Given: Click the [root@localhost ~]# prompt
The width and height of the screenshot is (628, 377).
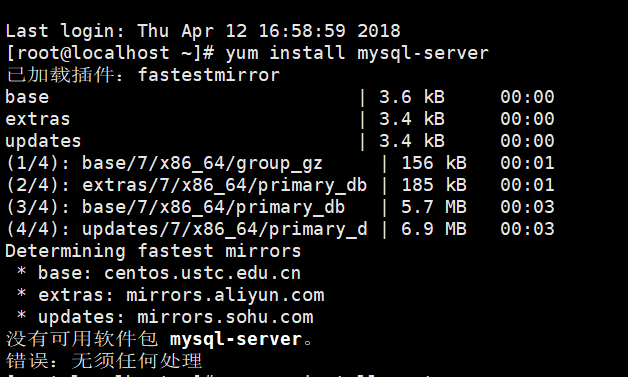Looking at the screenshot, I should point(110,53).
